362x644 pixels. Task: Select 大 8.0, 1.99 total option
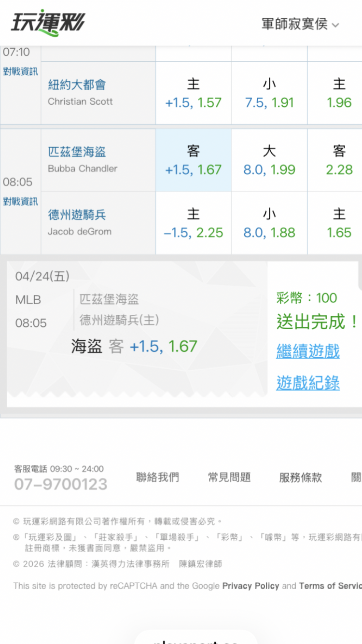coord(269,160)
